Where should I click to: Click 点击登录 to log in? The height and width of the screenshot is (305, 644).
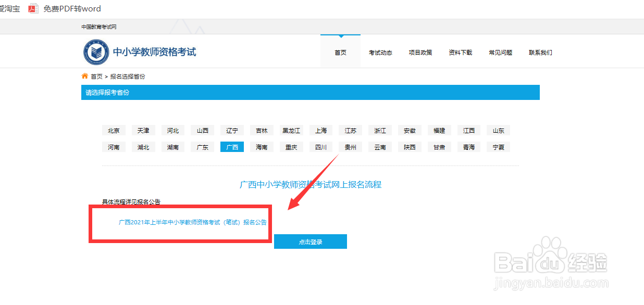310,241
